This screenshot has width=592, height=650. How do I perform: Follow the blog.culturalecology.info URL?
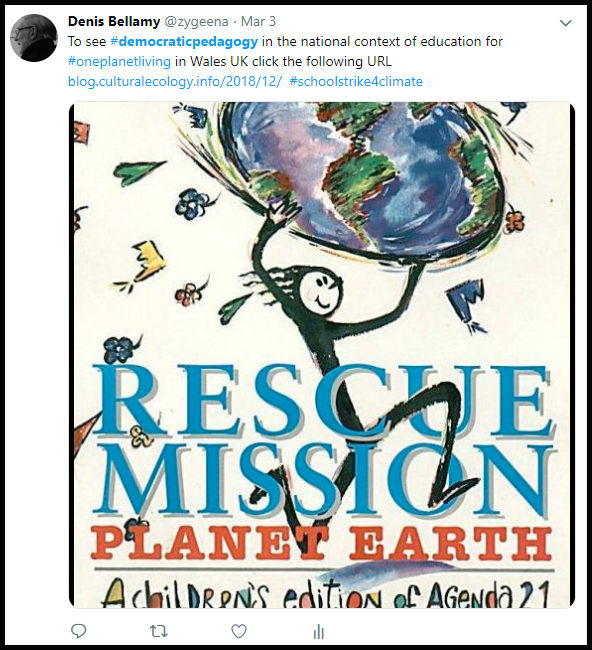175,81
